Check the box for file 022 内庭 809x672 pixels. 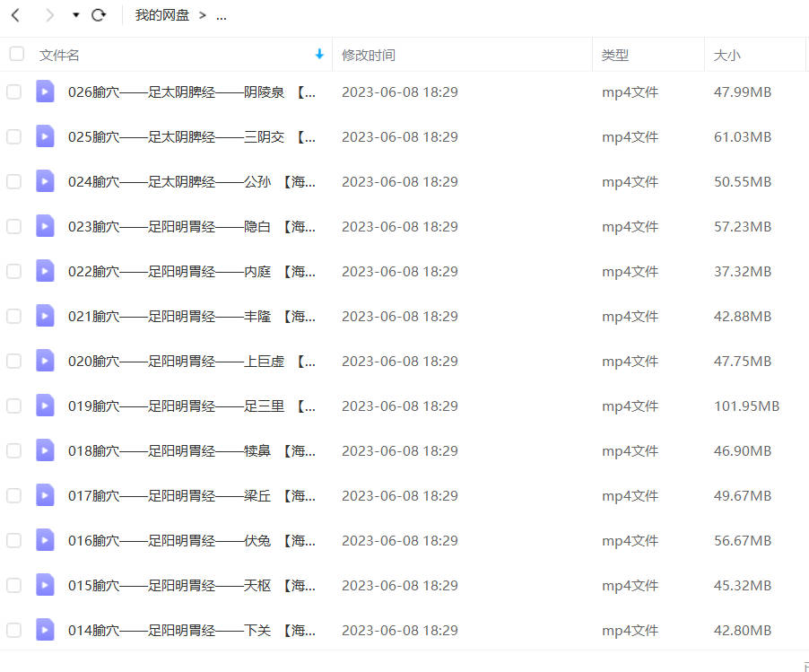14,272
